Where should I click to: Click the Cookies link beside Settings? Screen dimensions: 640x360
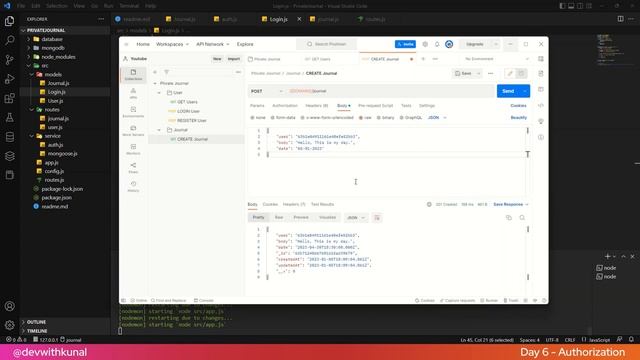tap(518, 106)
